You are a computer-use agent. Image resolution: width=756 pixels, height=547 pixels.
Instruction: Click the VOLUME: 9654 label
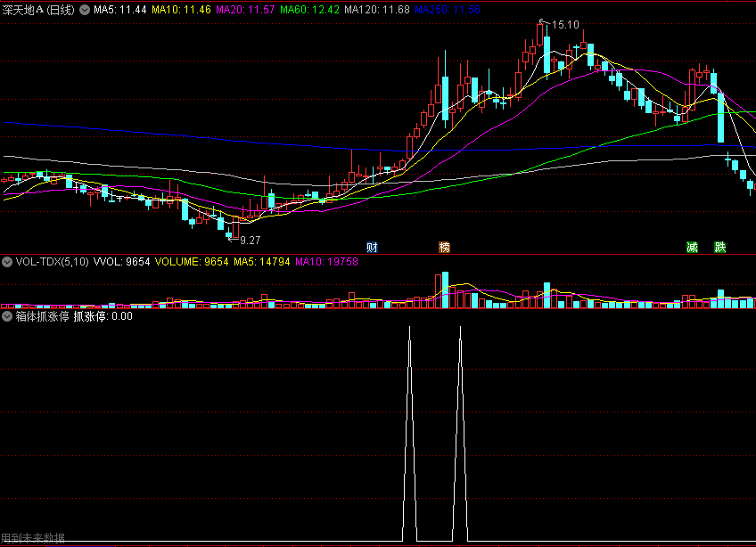click(x=192, y=262)
